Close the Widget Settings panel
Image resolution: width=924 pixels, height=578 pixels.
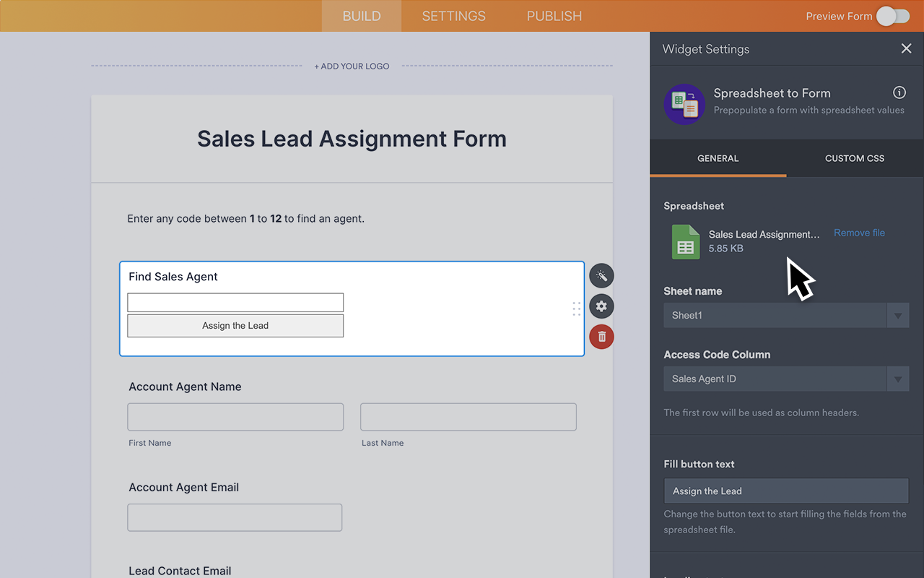coord(906,48)
